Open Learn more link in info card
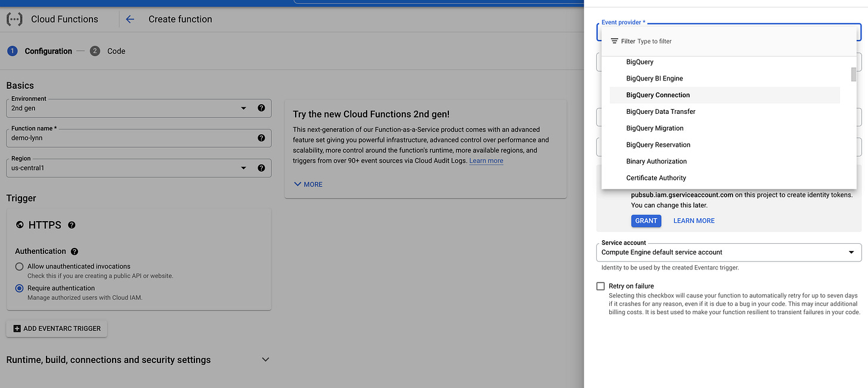 (486, 161)
